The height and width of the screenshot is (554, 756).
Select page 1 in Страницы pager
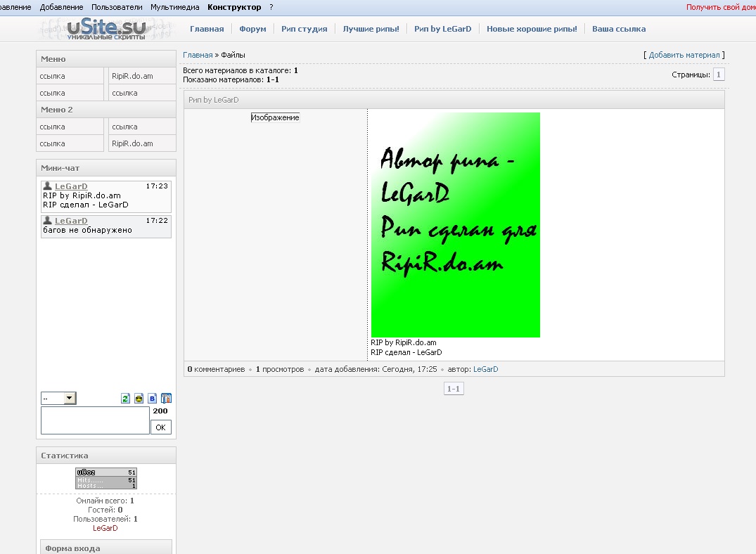pos(719,75)
